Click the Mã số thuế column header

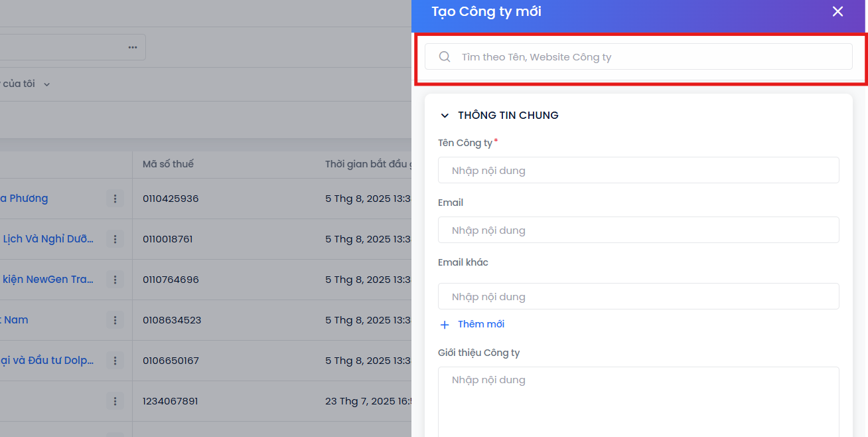168,164
